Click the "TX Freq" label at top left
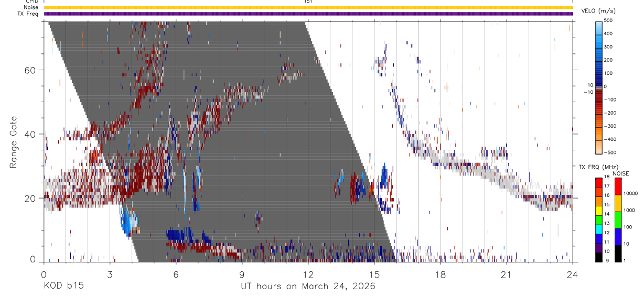 28,14
